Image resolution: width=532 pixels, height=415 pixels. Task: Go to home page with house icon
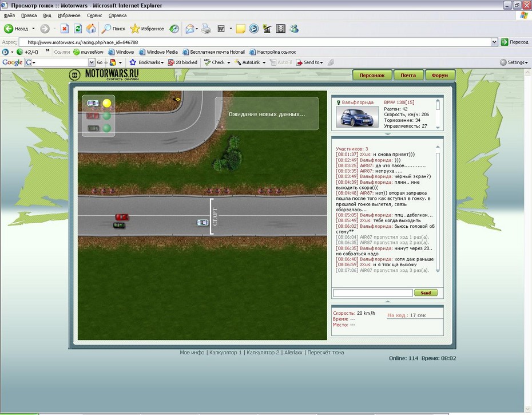[x=91, y=29]
